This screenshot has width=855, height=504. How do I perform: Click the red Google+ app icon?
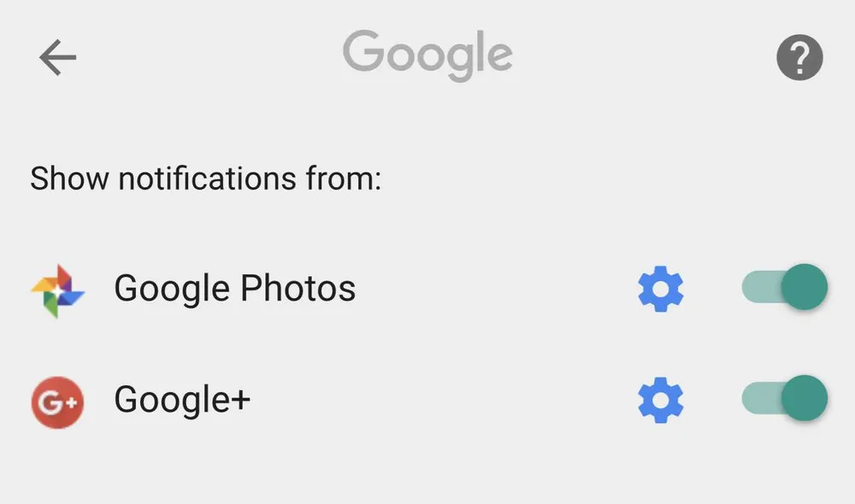coord(57,400)
